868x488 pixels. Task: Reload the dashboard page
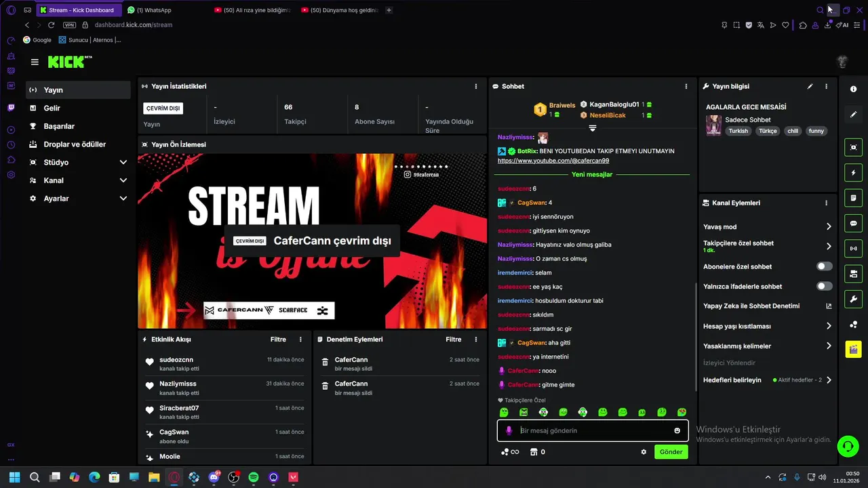coord(51,25)
